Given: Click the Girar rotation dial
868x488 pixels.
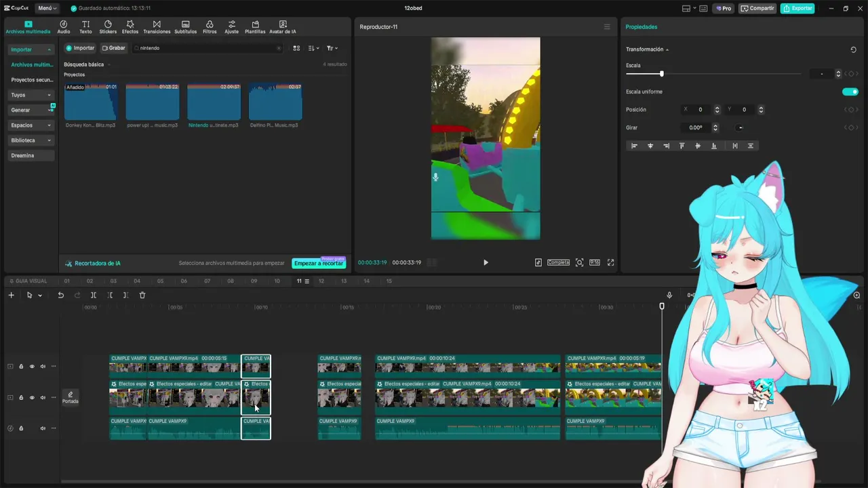Looking at the screenshot, I should [740, 127].
